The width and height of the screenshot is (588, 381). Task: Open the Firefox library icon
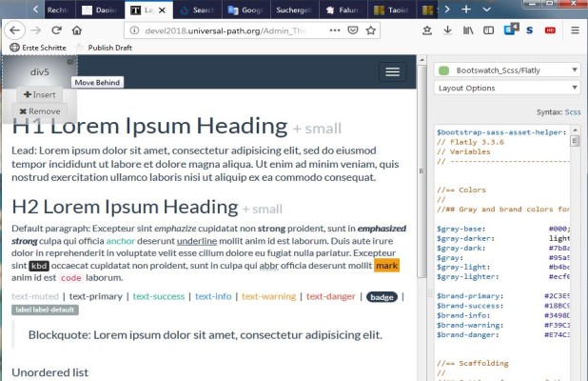pyautogui.click(x=468, y=30)
